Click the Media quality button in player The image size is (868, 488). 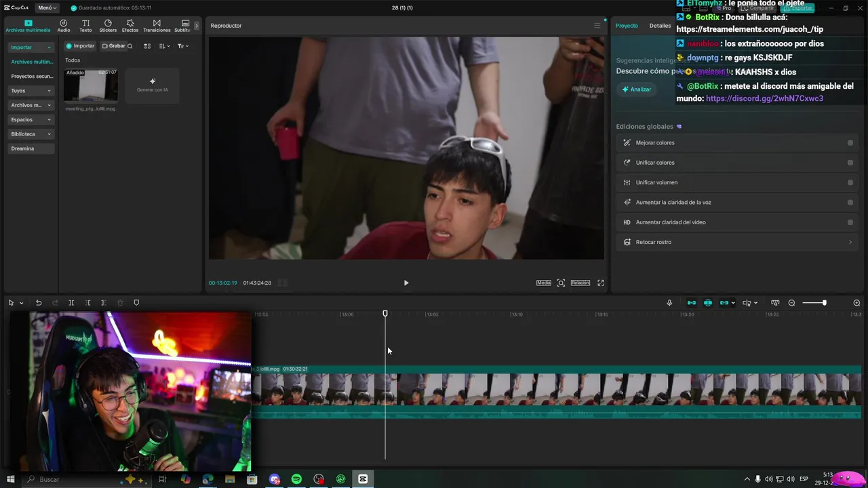pyautogui.click(x=544, y=283)
